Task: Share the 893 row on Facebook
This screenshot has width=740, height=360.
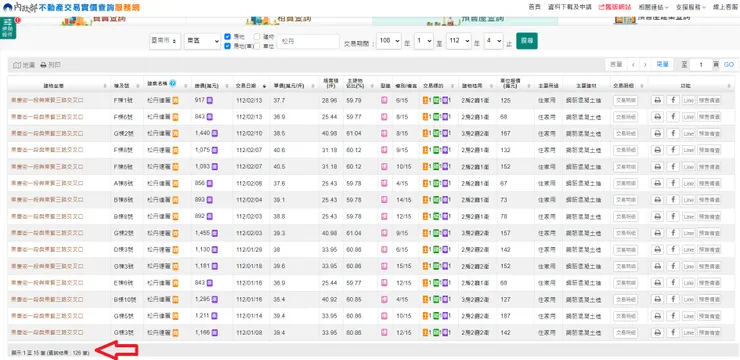Action: (673, 200)
